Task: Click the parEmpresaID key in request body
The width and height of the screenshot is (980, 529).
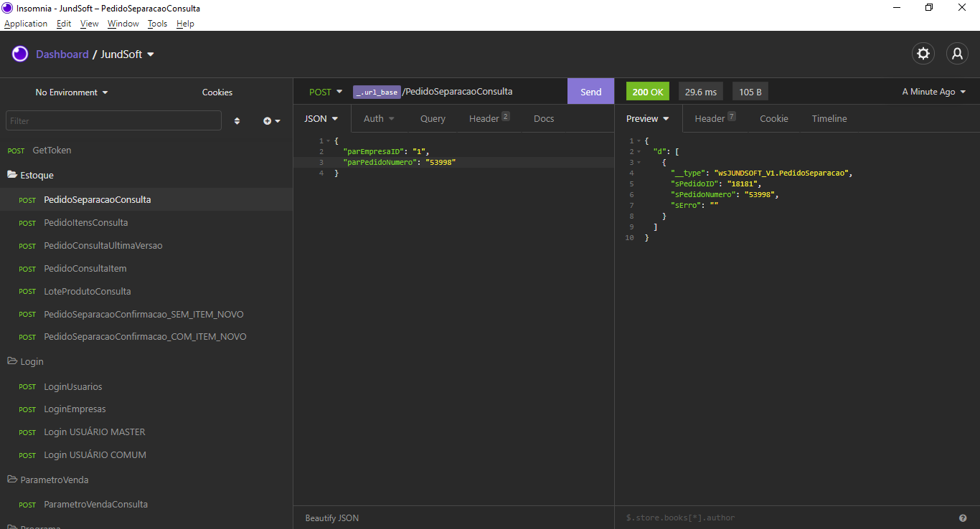Action: pos(372,152)
